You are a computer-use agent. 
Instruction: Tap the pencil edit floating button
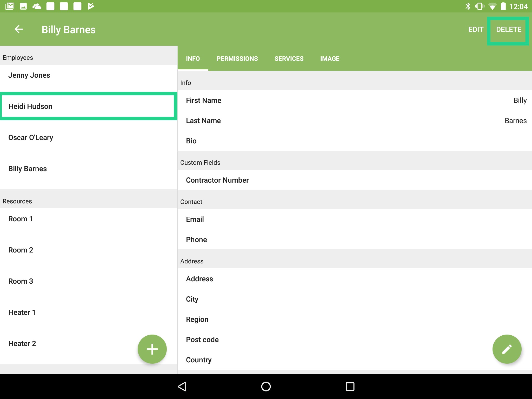pos(507,349)
